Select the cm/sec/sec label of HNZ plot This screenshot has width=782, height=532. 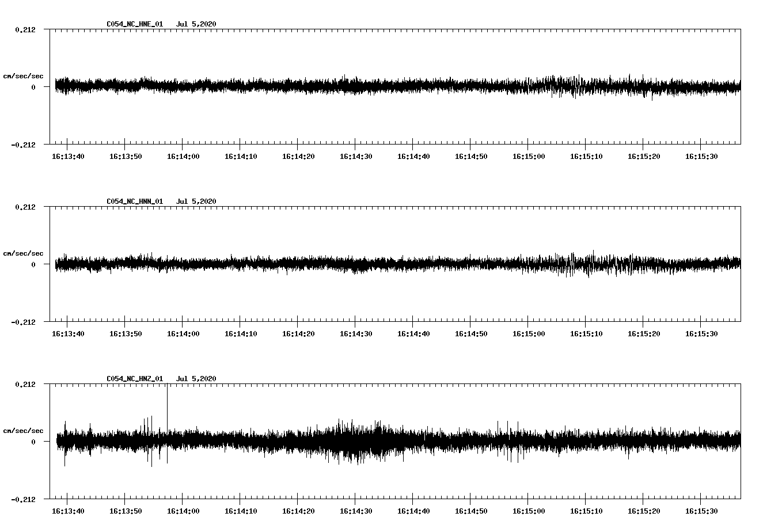click(x=23, y=431)
